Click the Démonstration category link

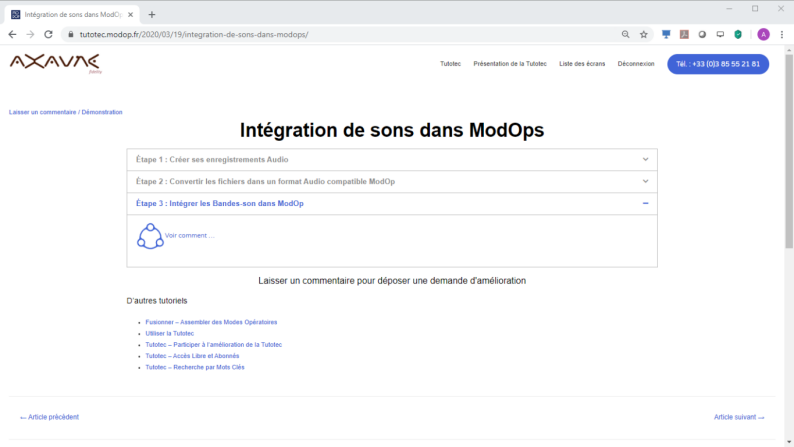point(102,112)
